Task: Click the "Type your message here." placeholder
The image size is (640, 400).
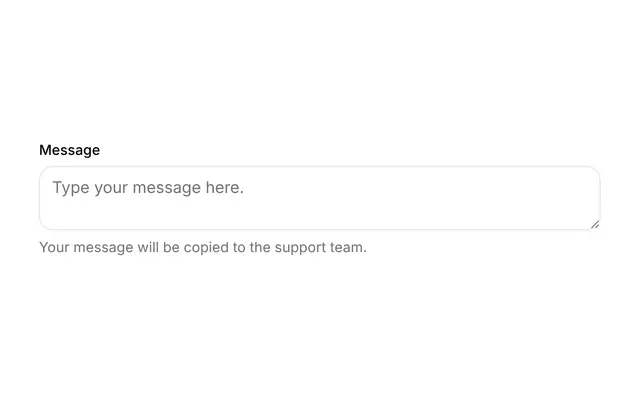Action: click(x=148, y=188)
